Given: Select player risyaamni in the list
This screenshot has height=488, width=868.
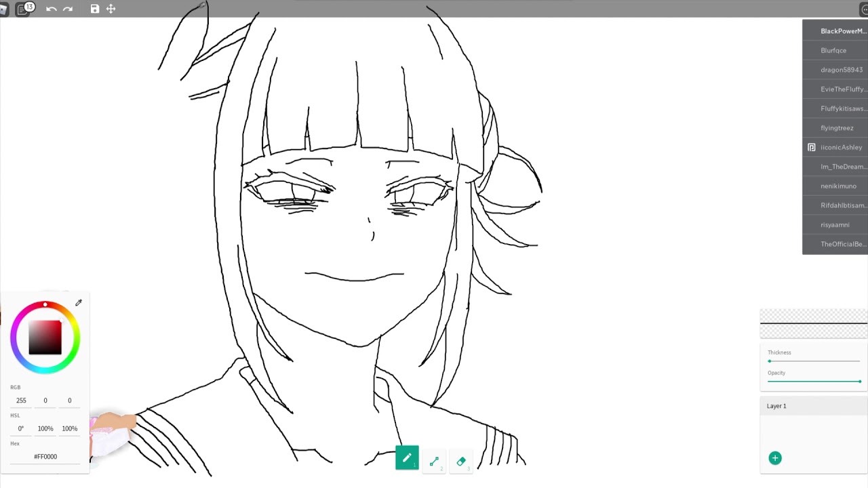Looking at the screenshot, I should (x=835, y=224).
